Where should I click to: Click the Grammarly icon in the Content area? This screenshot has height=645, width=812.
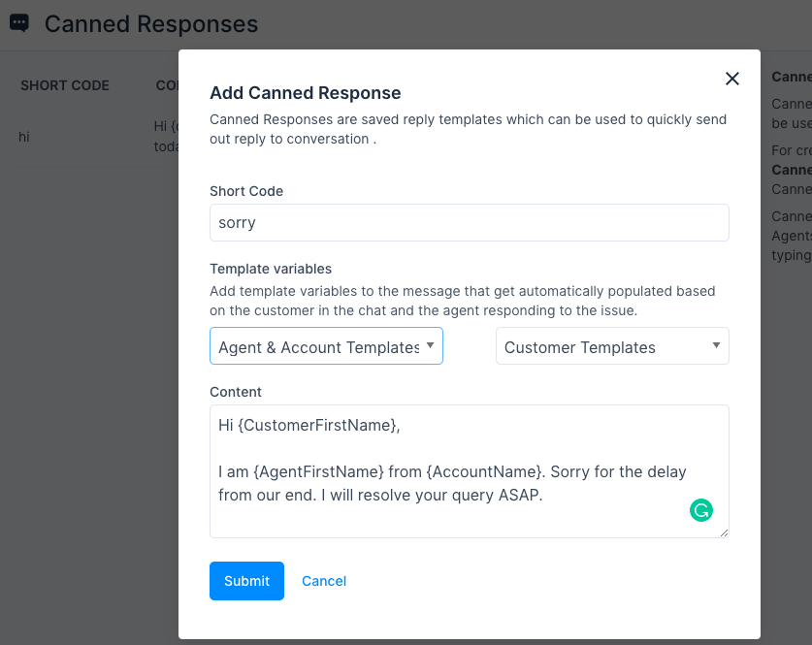click(x=701, y=509)
